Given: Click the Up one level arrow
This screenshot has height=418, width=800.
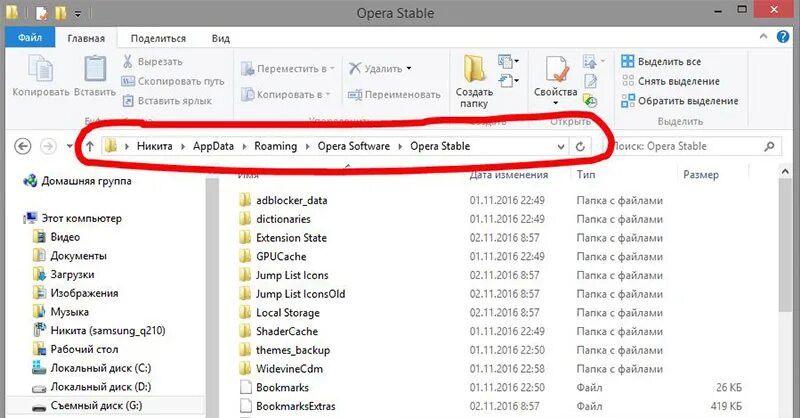Looking at the screenshot, I should [x=90, y=146].
